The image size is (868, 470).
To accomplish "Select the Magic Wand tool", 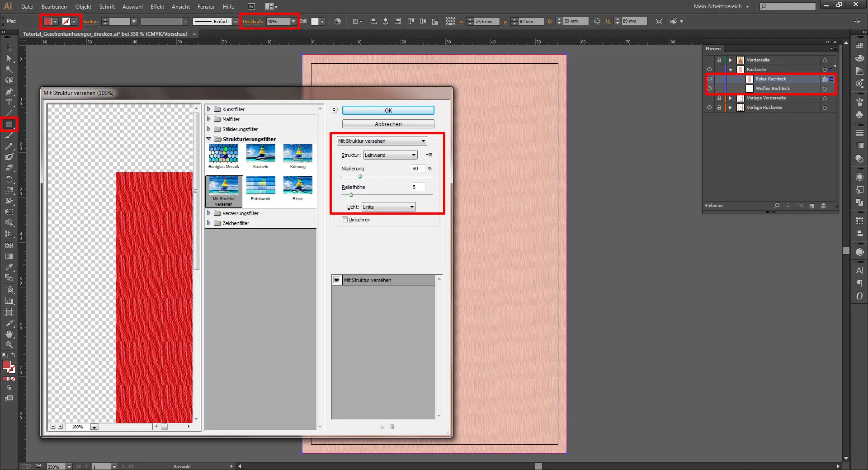I will pos(9,69).
